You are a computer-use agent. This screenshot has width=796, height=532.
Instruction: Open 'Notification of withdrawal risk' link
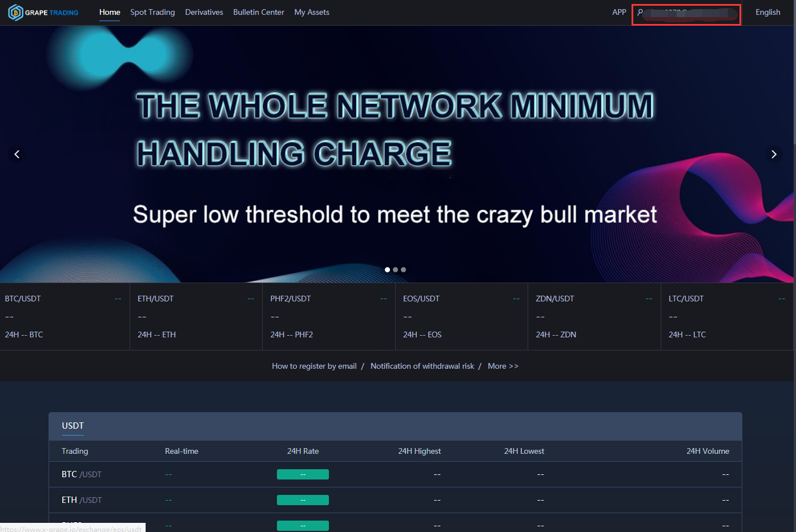[x=422, y=366]
